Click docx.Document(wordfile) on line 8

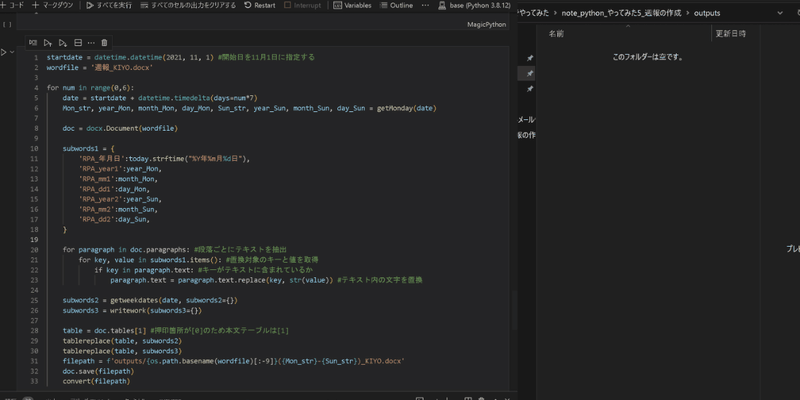click(132, 129)
